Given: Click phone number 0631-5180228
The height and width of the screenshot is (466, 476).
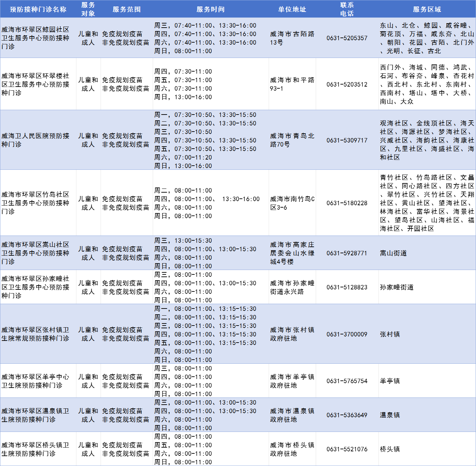Looking at the screenshot, I should (x=347, y=203).
